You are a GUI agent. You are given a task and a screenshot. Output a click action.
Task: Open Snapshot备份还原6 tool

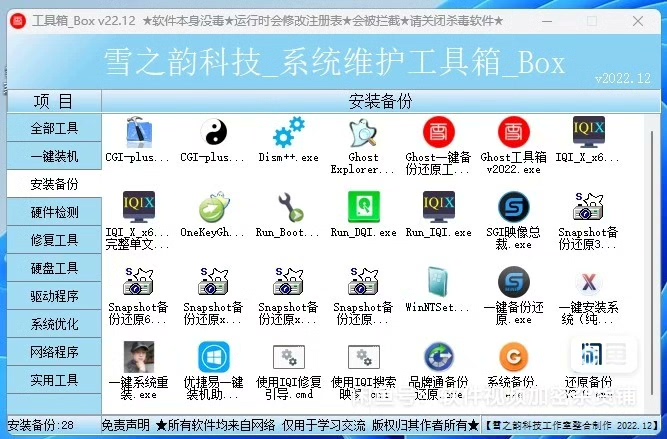(139, 282)
